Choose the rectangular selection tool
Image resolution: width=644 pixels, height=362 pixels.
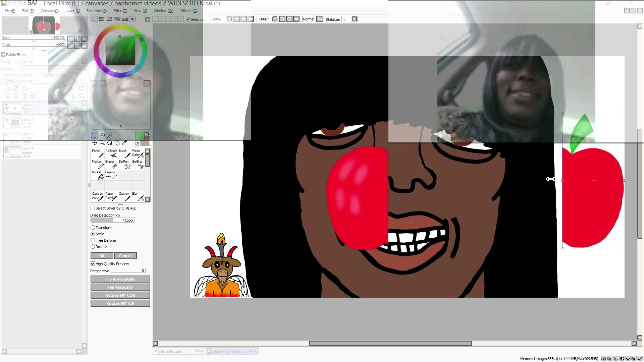click(95, 135)
